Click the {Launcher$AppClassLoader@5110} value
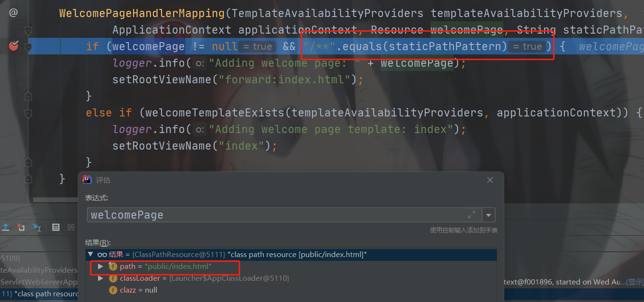 click(229, 278)
